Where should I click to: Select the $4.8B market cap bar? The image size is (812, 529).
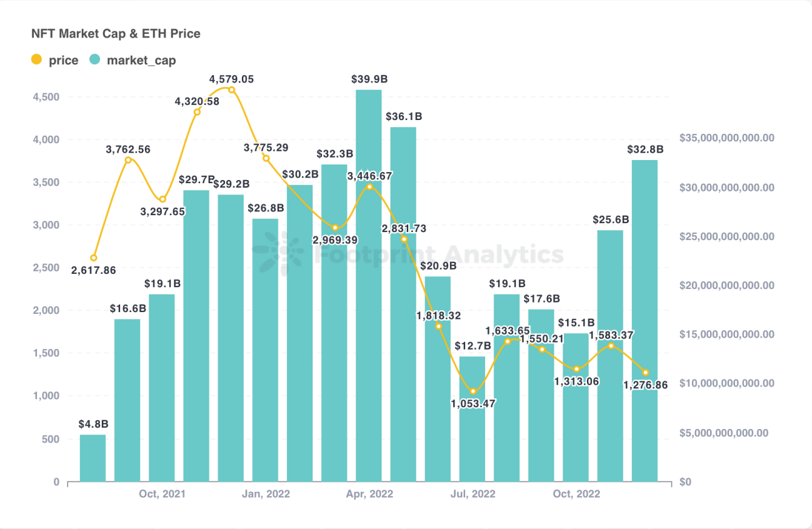[93, 458]
